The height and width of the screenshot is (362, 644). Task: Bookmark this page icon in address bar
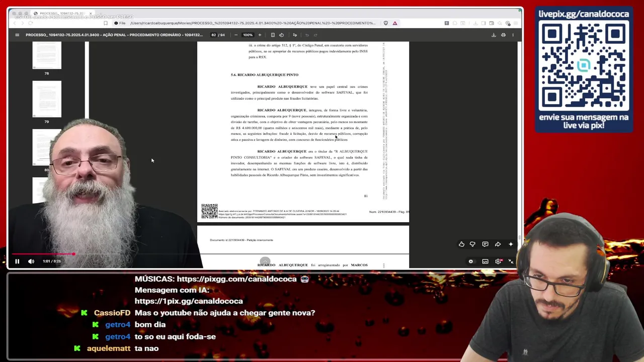pos(105,23)
